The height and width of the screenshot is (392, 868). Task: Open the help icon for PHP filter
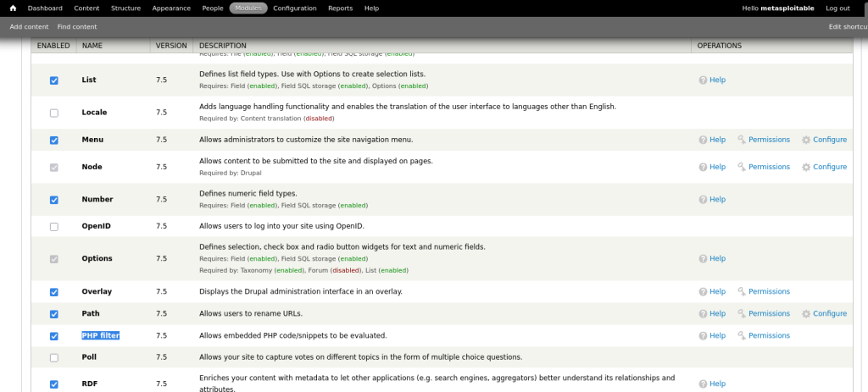click(703, 335)
